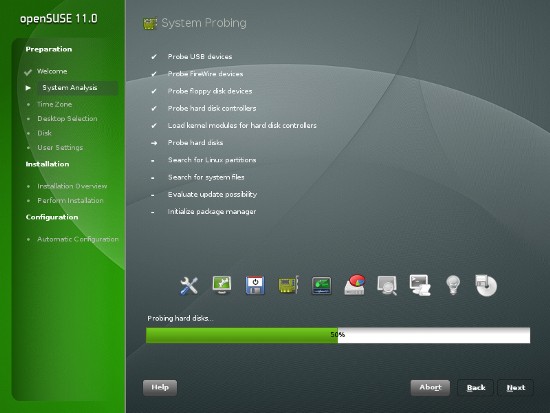Click the checkmark beside Probe hard disk controllers
This screenshot has width=550, height=413.
pos(154,108)
